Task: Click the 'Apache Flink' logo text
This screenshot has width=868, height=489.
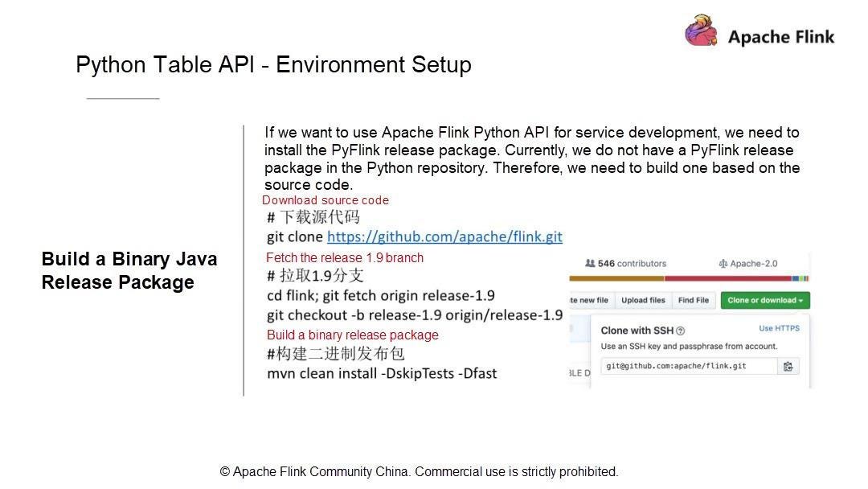Action: [781, 37]
